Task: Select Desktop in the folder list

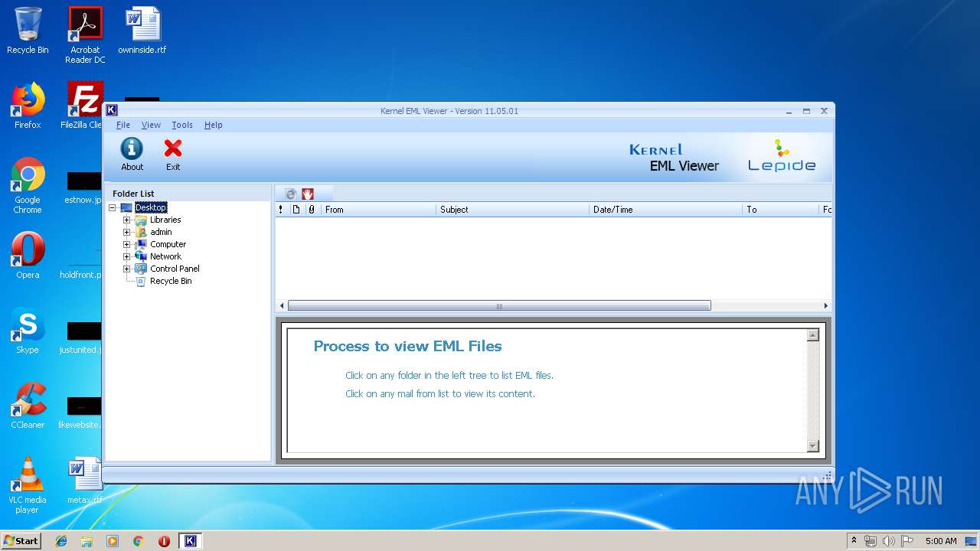Action: [x=151, y=207]
